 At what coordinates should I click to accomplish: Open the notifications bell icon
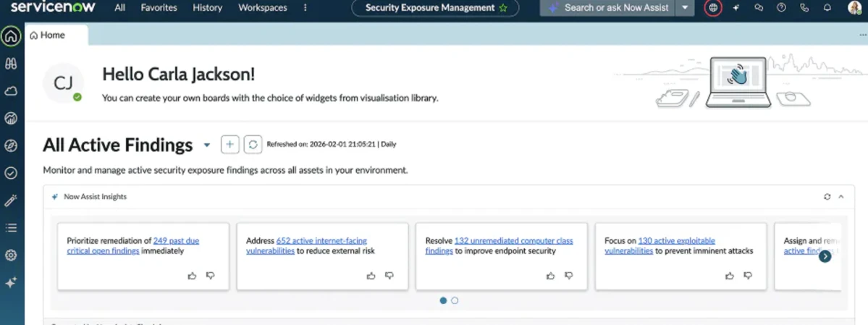pos(827,8)
